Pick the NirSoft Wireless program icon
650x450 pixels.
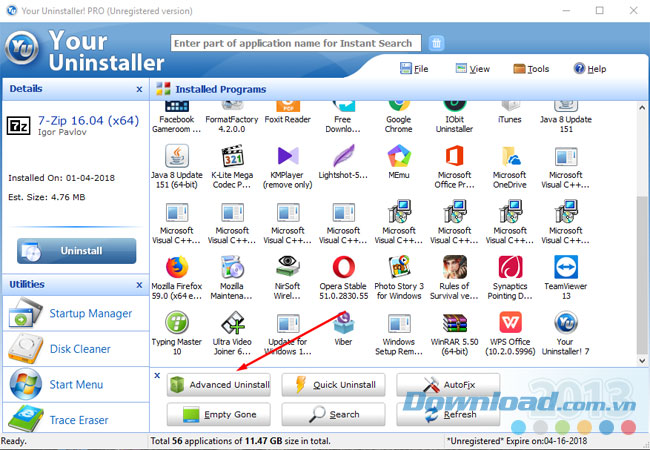tap(288, 267)
